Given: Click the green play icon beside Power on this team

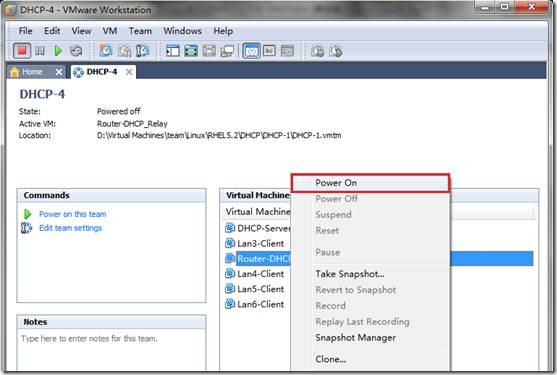Looking at the screenshot, I should tap(27, 214).
